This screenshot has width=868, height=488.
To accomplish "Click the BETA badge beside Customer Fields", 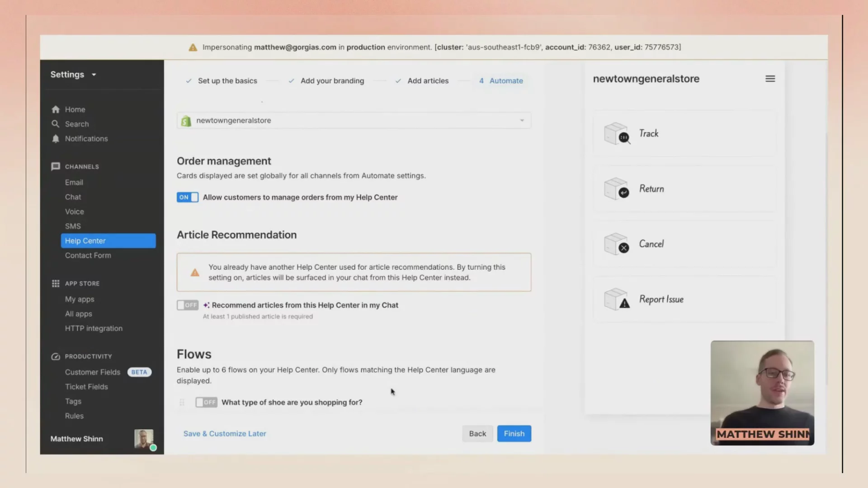I will [139, 372].
